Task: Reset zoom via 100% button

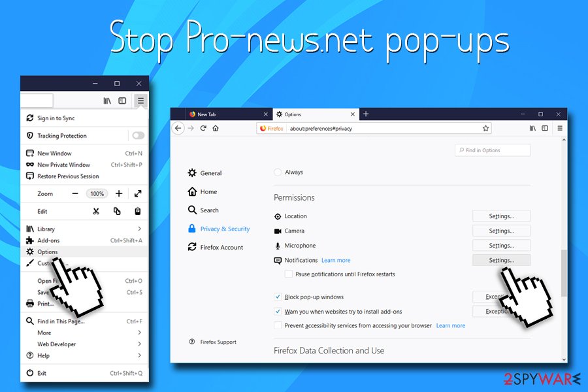Action: pos(97,193)
